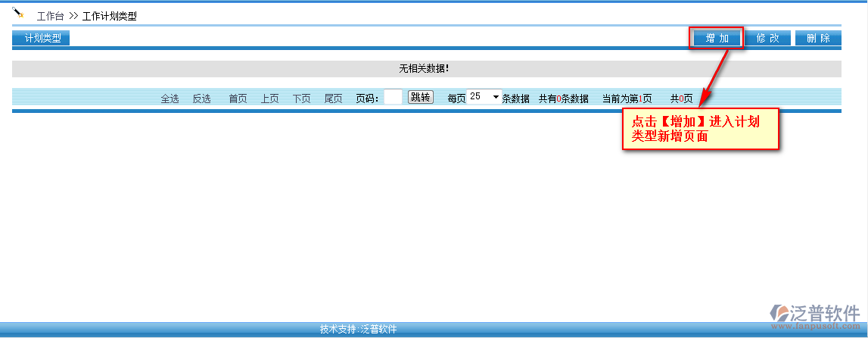Viewport: 868px width, 338px height.
Task: Go to 首页 first page
Action: point(238,99)
